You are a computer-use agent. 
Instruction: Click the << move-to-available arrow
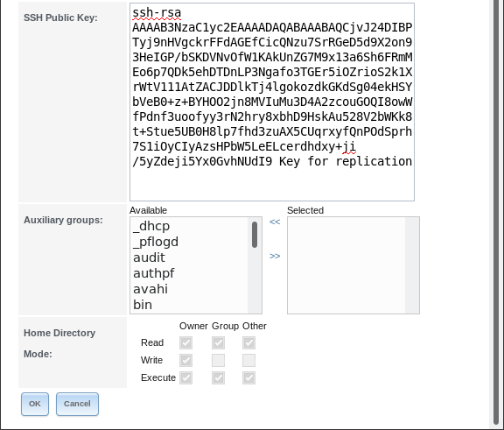[275, 222]
